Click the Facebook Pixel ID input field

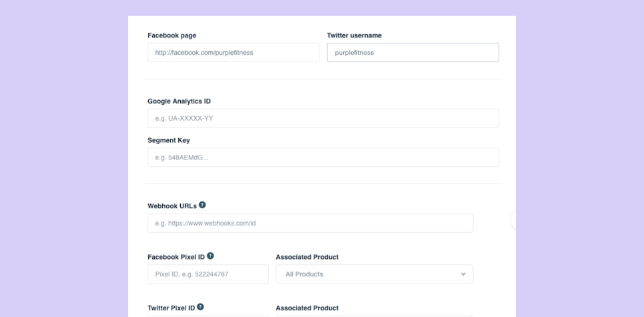coord(208,274)
